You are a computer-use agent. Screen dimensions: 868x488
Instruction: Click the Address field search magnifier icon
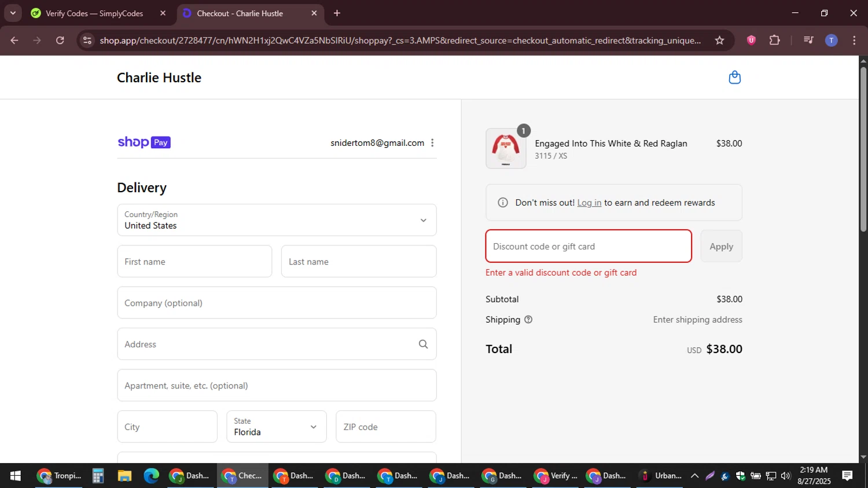423,344
